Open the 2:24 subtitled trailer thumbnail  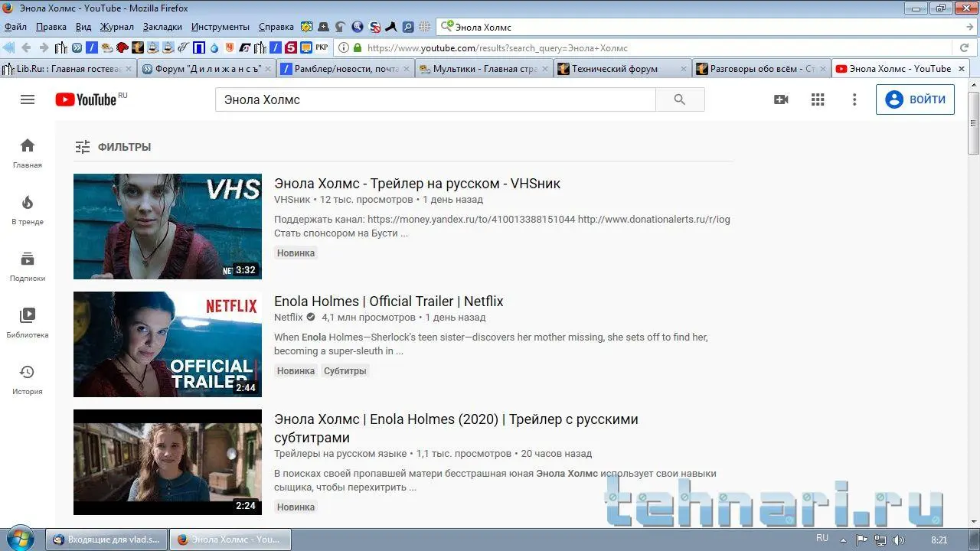168,462
